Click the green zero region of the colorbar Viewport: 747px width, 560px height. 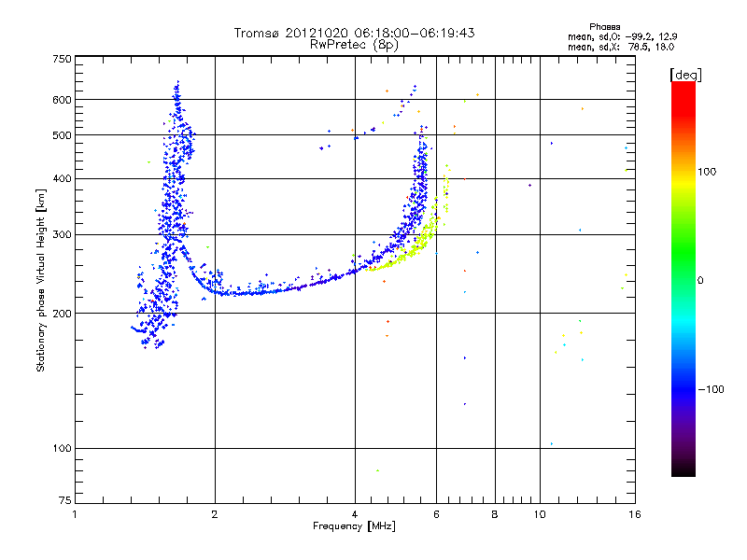684,280
